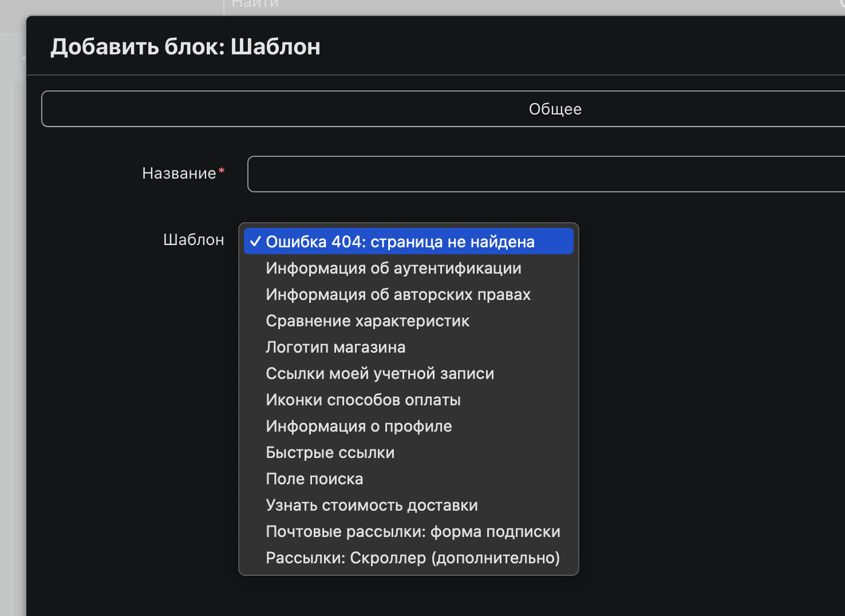
Task: Click the "Добавить блок: Шаблон" dialog title
Action: (x=185, y=47)
